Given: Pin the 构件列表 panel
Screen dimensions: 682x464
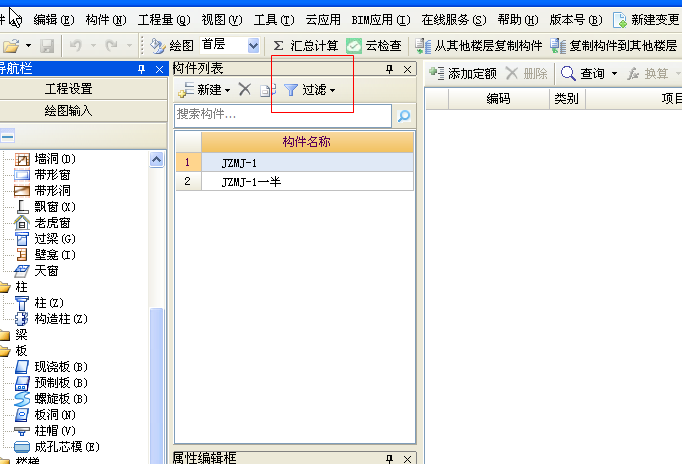Looking at the screenshot, I should pyautogui.click(x=389, y=69).
